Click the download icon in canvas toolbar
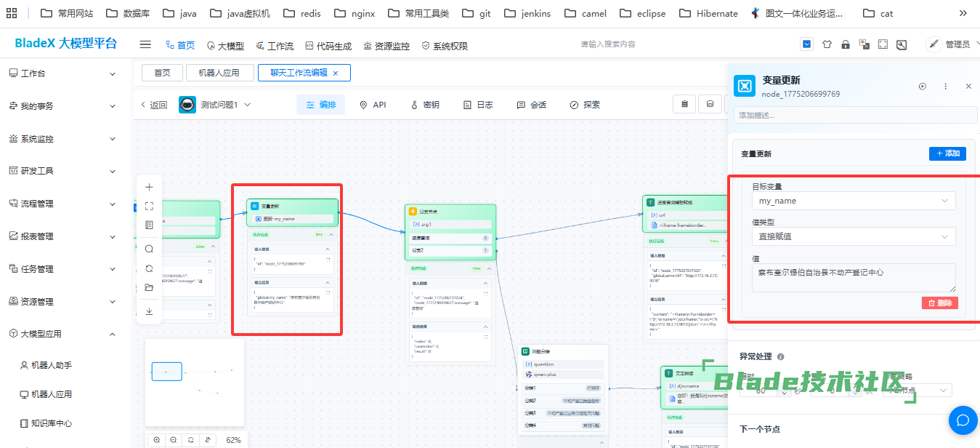The image size is (980, 448). tap(149, 311)
